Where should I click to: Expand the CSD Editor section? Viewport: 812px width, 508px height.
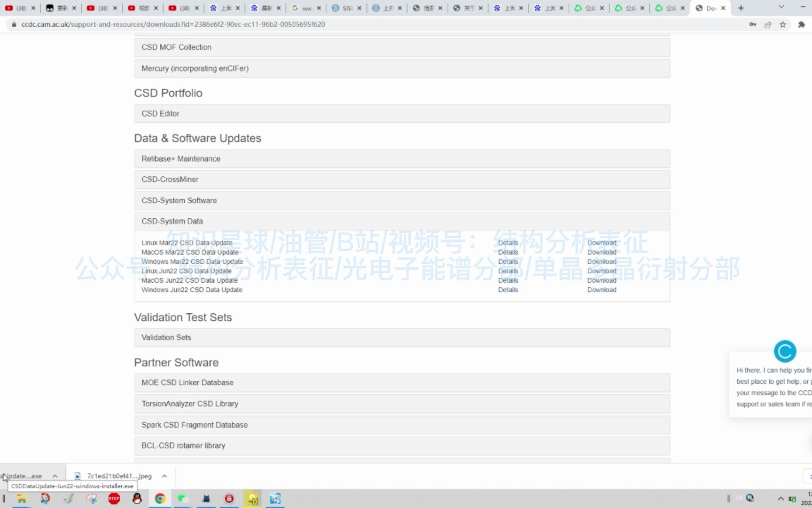[x=402, y=114]
